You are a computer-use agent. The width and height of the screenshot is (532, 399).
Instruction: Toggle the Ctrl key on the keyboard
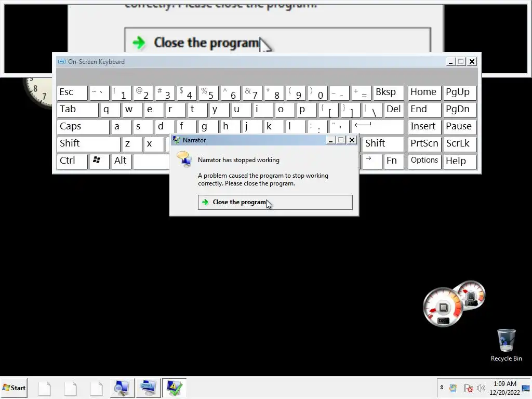[72, 161]
